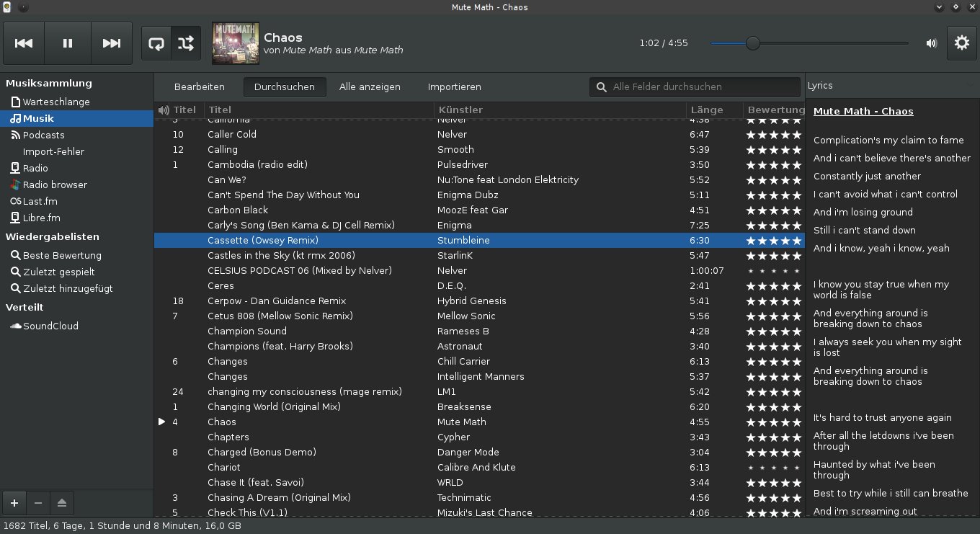Select Chase It (feat. Savoi)
980x534 pixels.
click(x=479, y=483)
